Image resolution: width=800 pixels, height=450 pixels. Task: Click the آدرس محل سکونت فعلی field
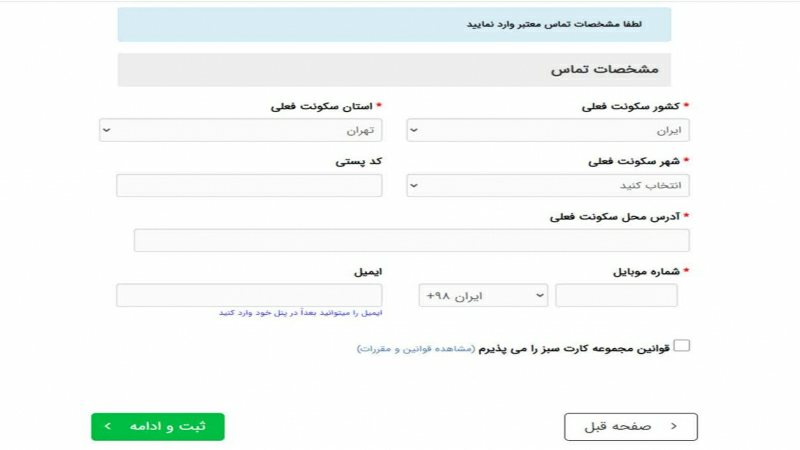[412, 240]
